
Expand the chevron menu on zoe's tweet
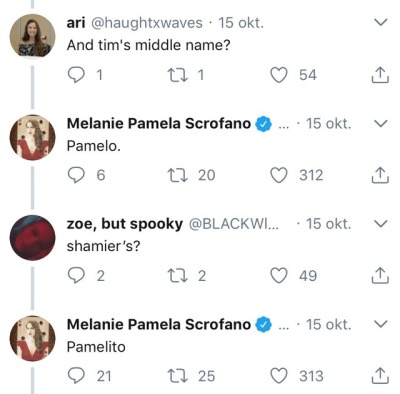coord(380,224)
